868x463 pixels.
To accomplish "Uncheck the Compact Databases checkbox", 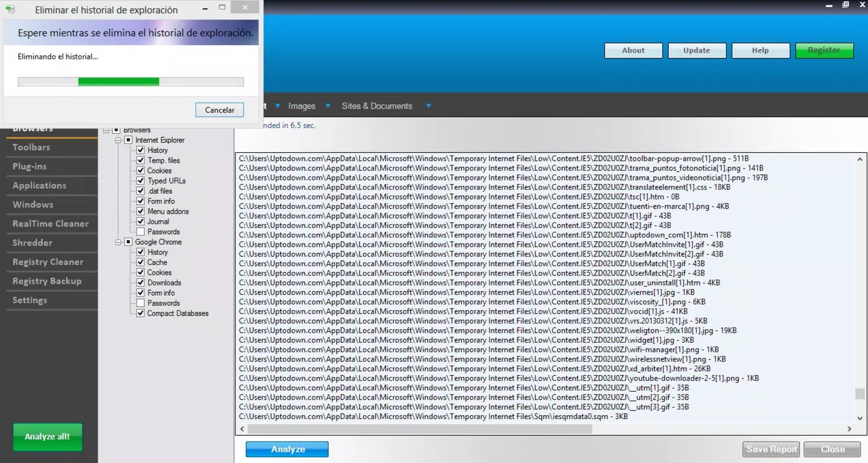I will point(140,313).
